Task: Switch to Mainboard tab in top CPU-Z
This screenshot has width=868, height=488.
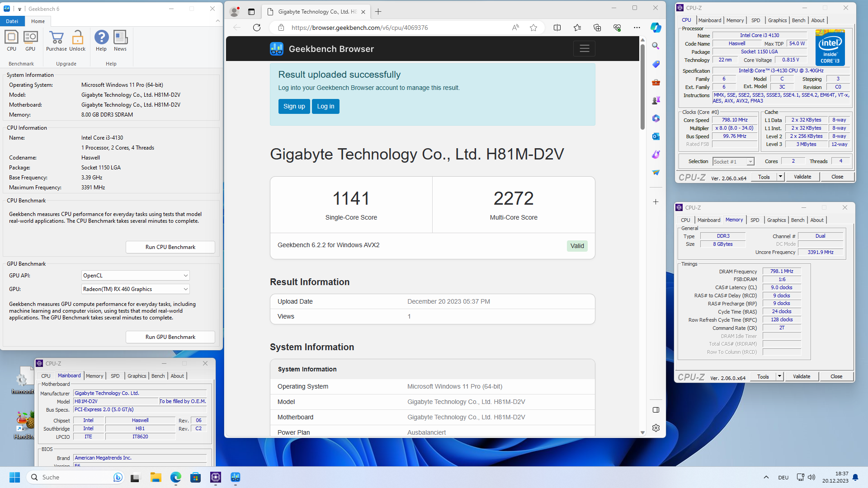Action: [x=710, y=20]
